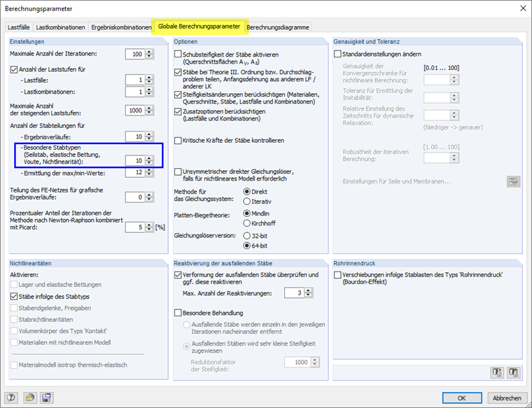
Task: Choose Kirchhoff plate bending theory
Action: click(x=247, y=223)
